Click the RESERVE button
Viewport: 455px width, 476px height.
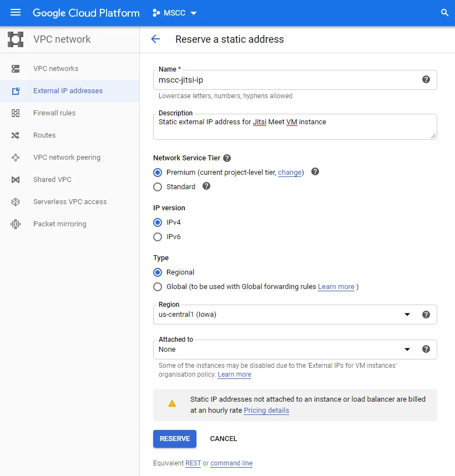pos(175,439)
